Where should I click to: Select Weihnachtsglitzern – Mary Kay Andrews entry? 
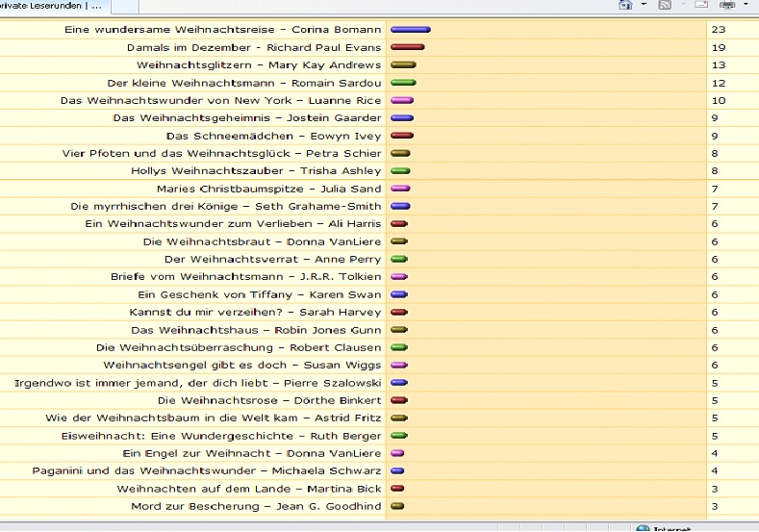coord(259,65)
